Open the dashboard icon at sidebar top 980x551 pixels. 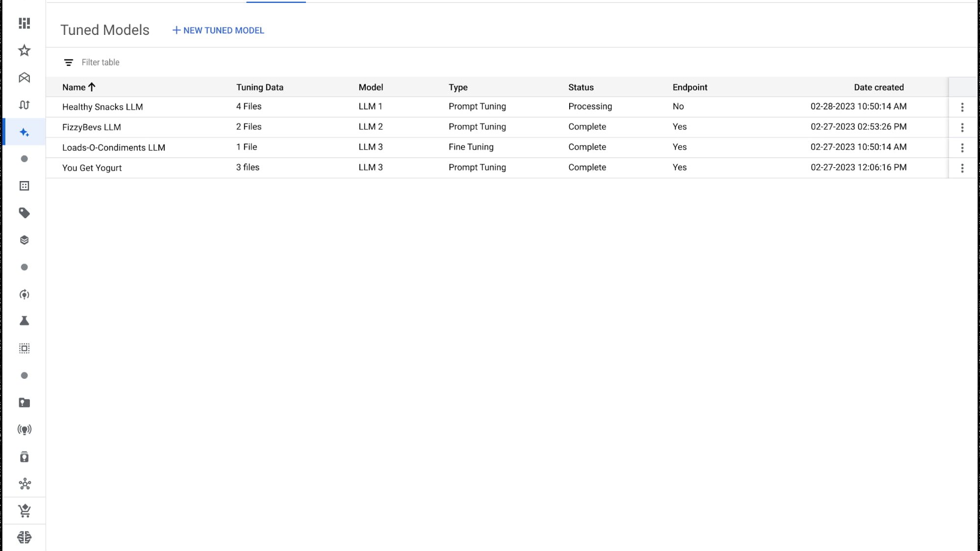(x=24, y=23)
